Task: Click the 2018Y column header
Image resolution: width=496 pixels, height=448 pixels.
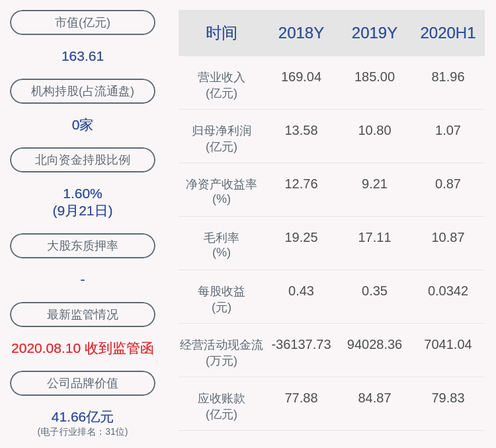Action: (301, 33)
